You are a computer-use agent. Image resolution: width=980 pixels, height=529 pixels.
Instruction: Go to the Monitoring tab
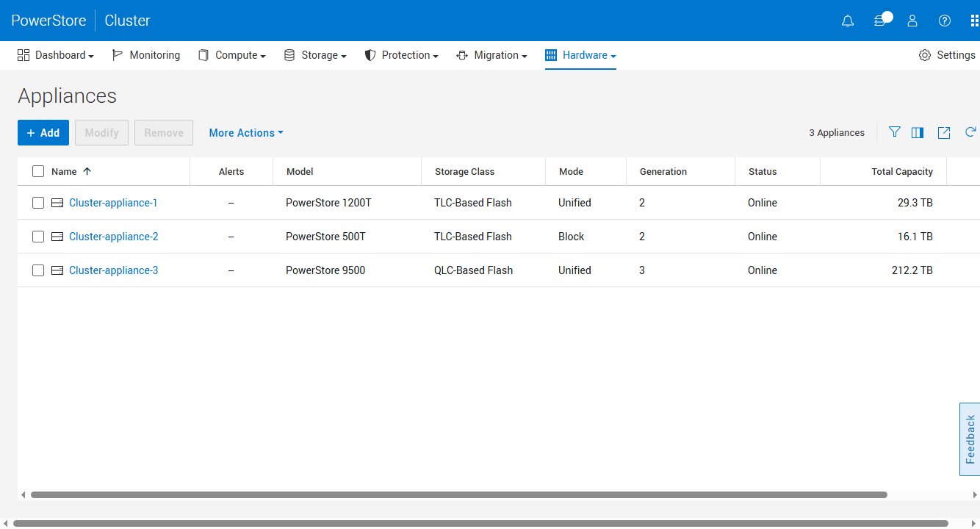(x=146, y=55)
